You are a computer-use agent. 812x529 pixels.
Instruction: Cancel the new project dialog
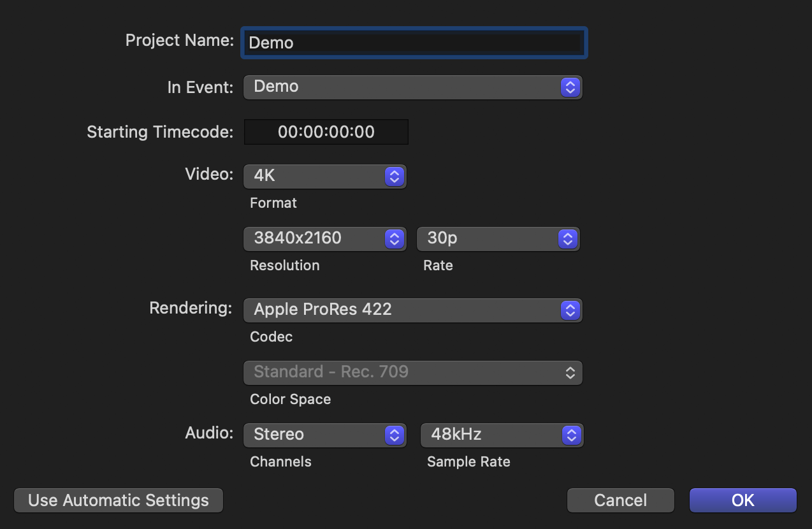(x=621, y=500)
